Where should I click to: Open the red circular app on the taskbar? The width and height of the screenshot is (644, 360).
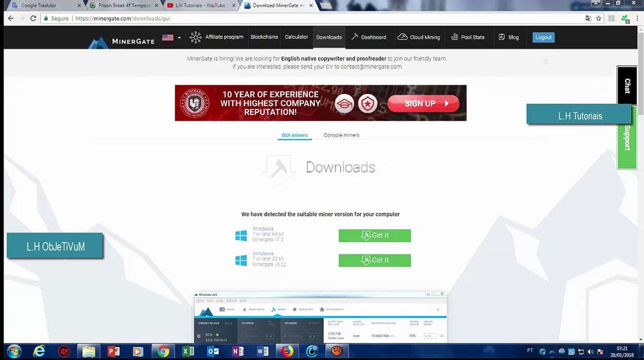click(64, 351)
